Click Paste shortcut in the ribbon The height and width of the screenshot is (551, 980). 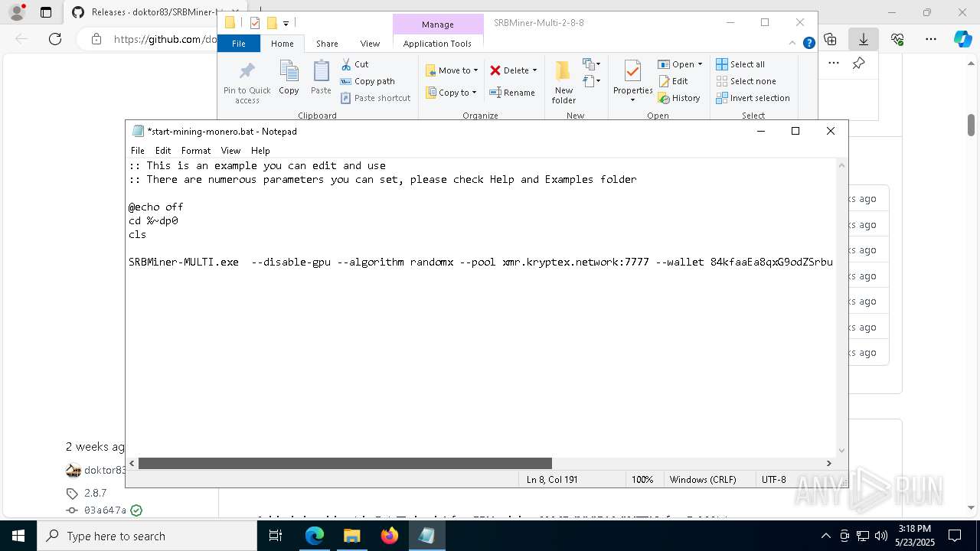pyautogui.click(x=375, y=98)
